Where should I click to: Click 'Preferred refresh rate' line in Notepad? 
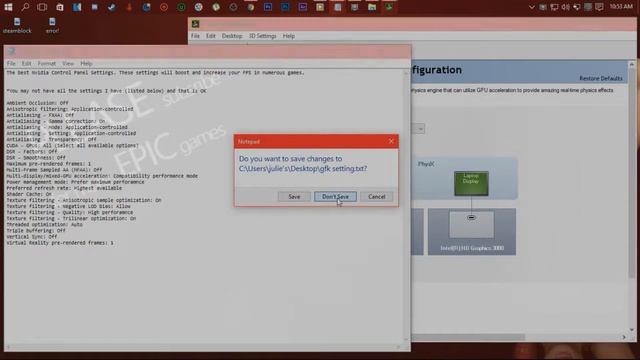64,188
